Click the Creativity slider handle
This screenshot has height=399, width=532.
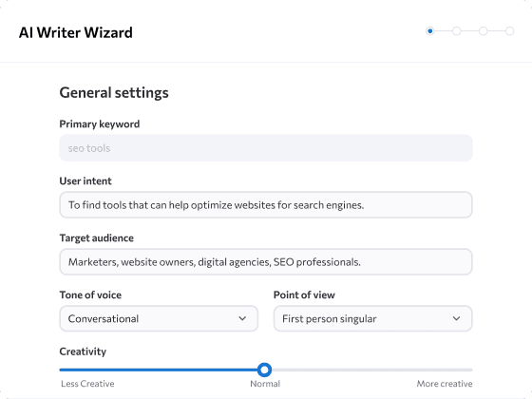point(264,370)
